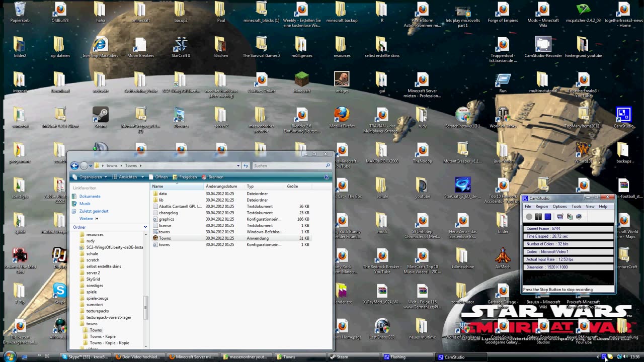The height and width of the screenshot is (362, 644).
Task: Click CamStudio SWF output icon
Action: click(x=579, y=217)
